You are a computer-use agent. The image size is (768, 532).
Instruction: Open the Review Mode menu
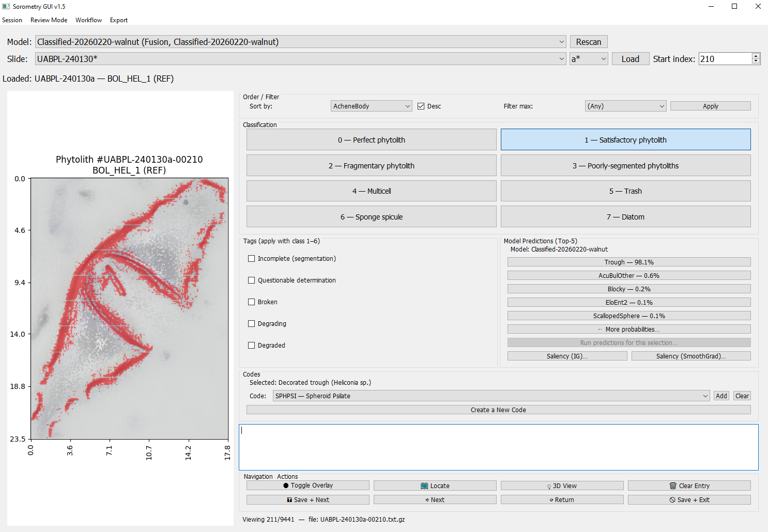tap(49, 20)
